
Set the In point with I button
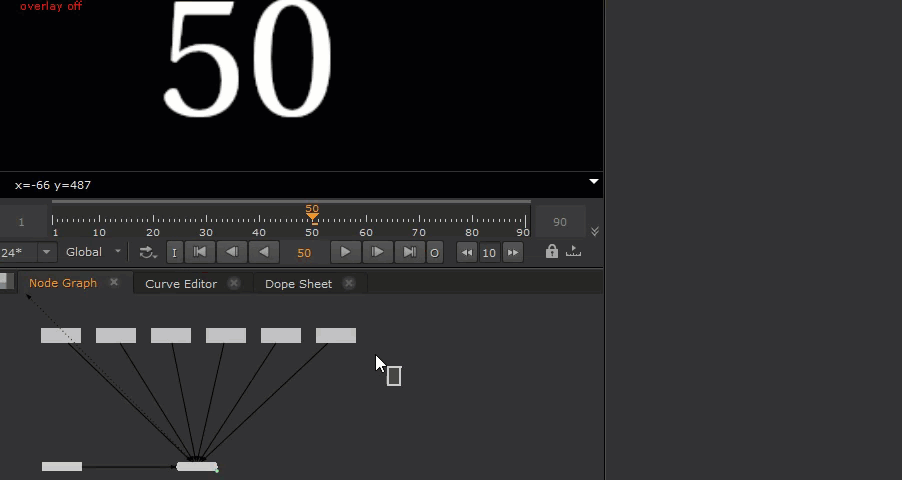click(x=174, y=253)
